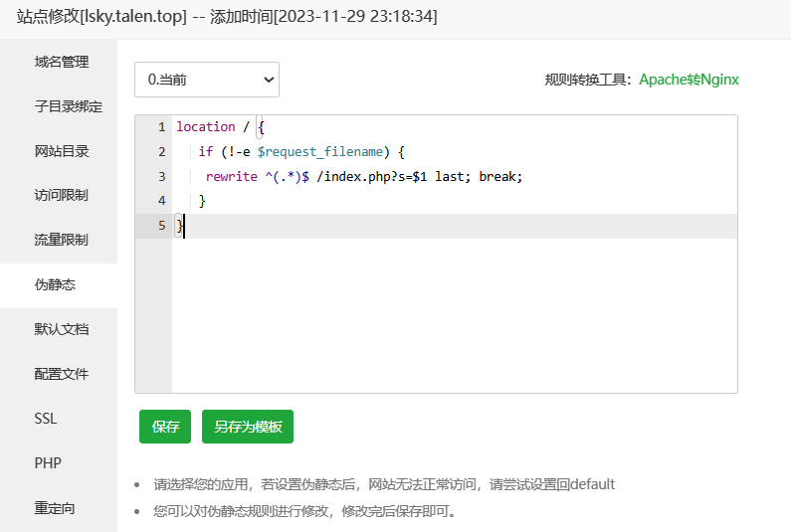
Task: Open the 域名管理 tab
Action: pos(61,62)
